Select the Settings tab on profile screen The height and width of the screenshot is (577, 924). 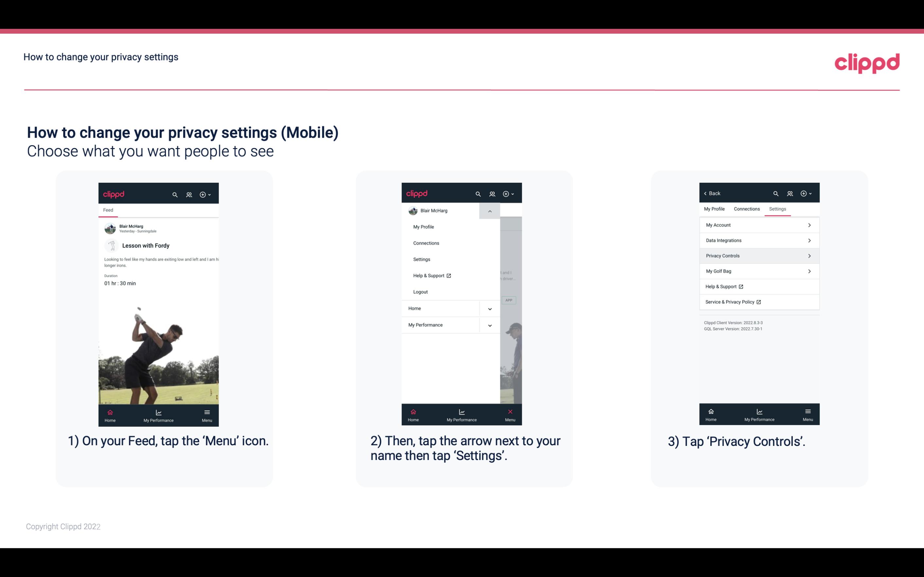click(x=777, y=209)
